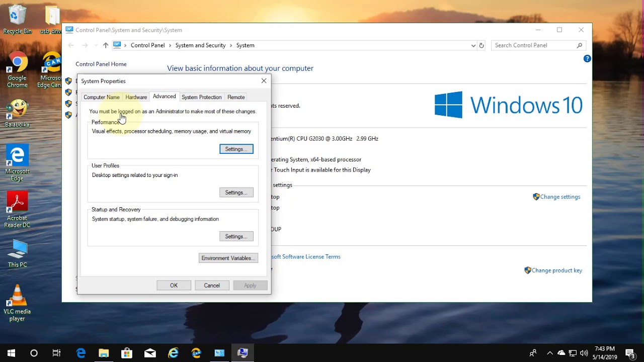Open Task View on taskbar
This screenshot has height=362, width=644.
pyautogui.click(x=56, y=353)
